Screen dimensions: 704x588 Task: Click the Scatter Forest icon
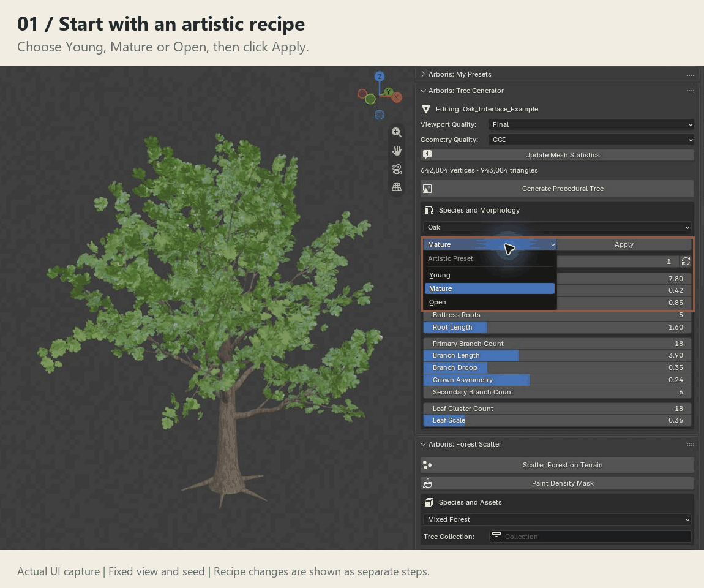[427, 465]
